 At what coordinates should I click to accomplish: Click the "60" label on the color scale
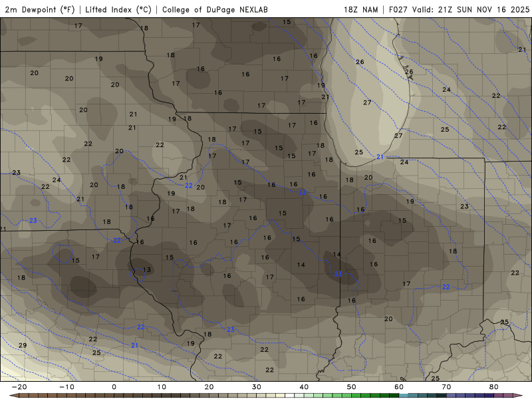(x=399, y=387)
